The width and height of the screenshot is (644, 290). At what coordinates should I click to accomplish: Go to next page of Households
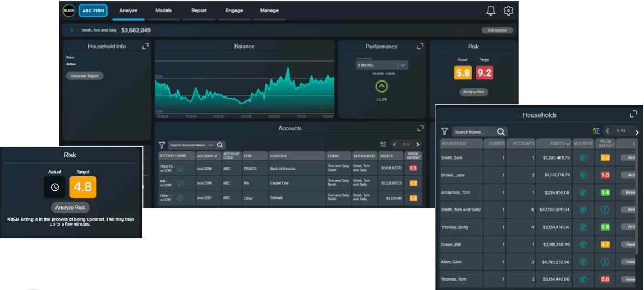click(x=637, y=133)
